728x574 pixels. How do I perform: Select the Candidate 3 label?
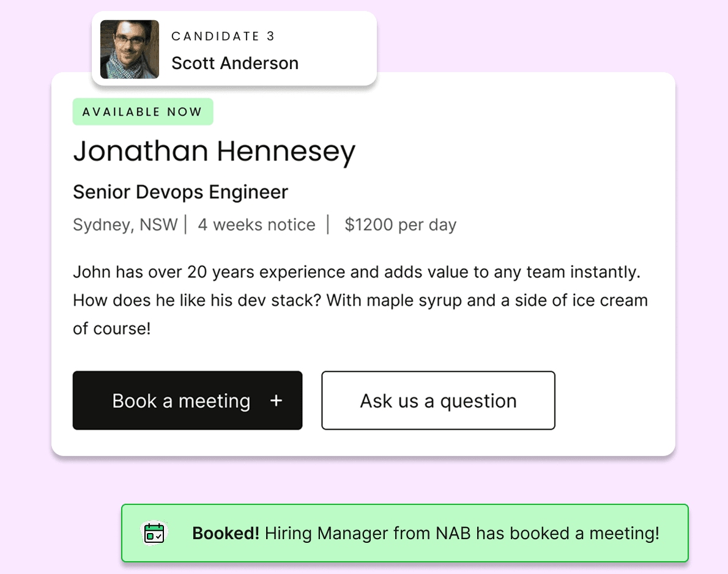click(223, 36)
